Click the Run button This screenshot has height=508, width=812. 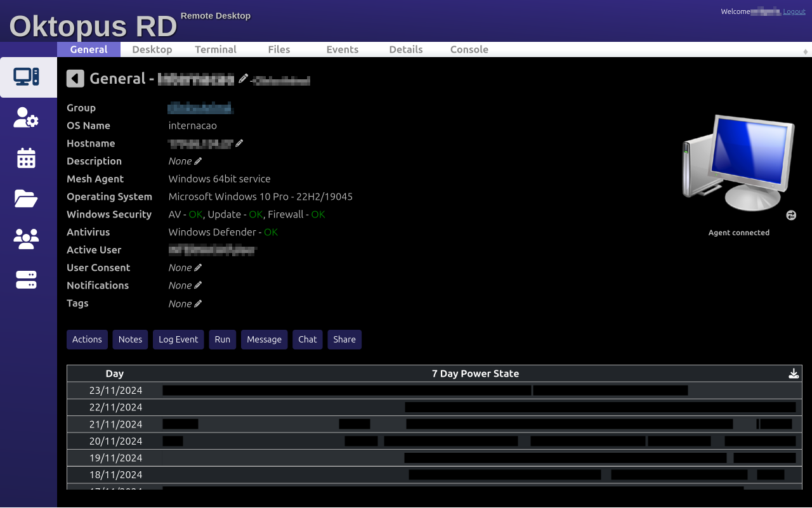tap(223, 339)
